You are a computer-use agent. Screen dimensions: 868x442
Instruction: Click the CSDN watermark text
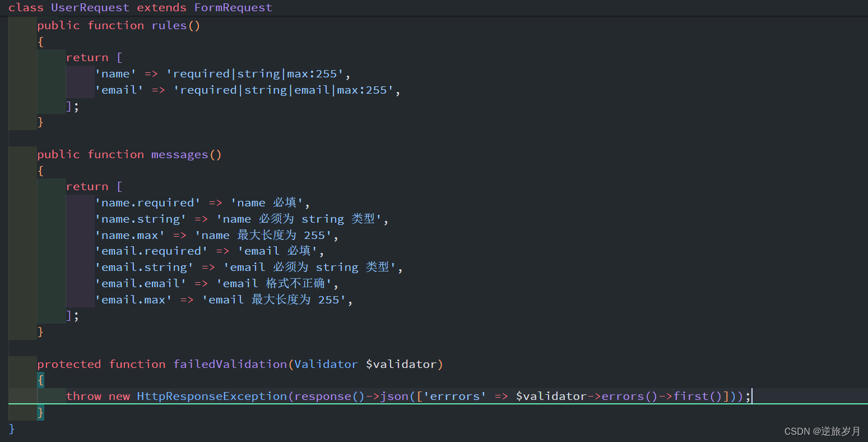822,431
